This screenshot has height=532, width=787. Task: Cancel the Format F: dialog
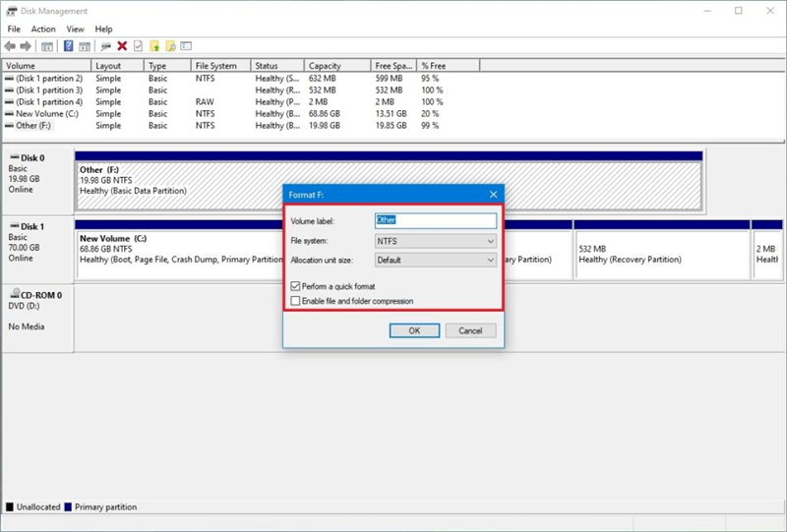(x=470, y=331)
